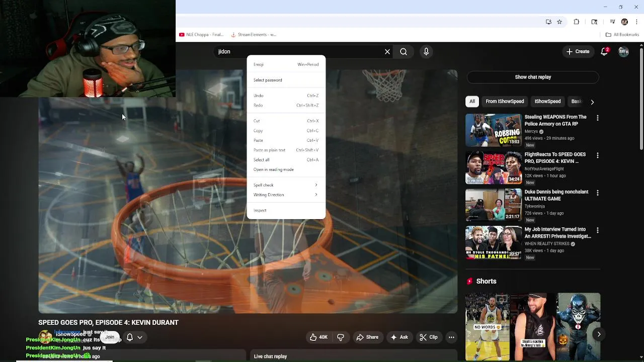Click the Share button
The image size is (644, 362).
367,337
